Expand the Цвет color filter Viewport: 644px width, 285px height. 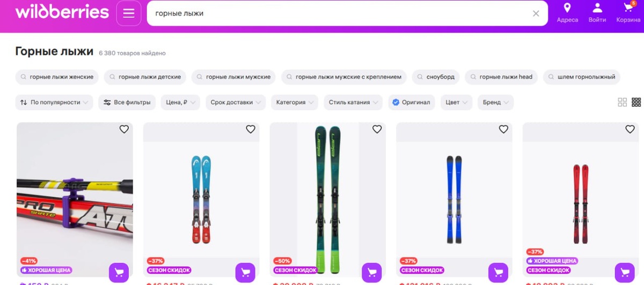click(x=456, y=102)
